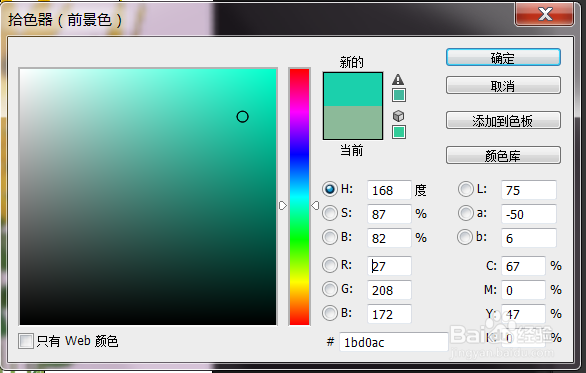Click the left hue slider arrow handle

point(283,206)
